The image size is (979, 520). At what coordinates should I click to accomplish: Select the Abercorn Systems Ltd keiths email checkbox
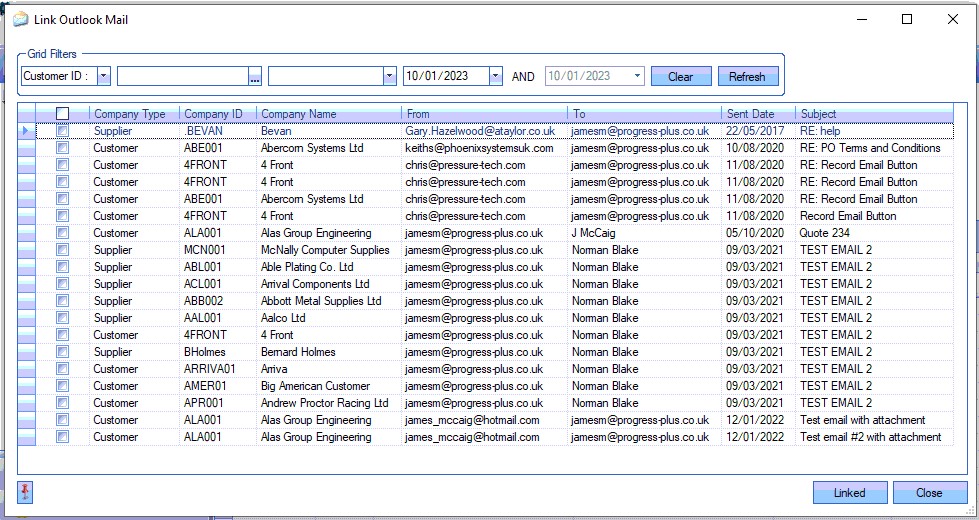pyautogui.click(x=62, y=148)
